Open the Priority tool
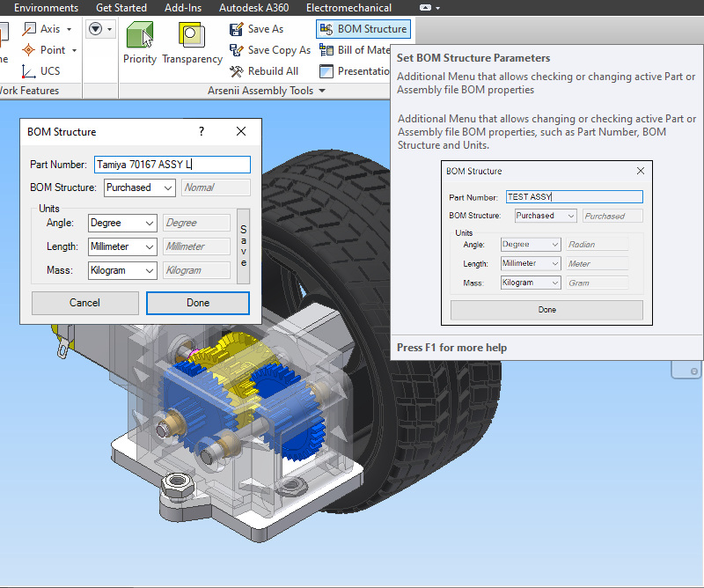Screen dimensions: 704x588 140,43
